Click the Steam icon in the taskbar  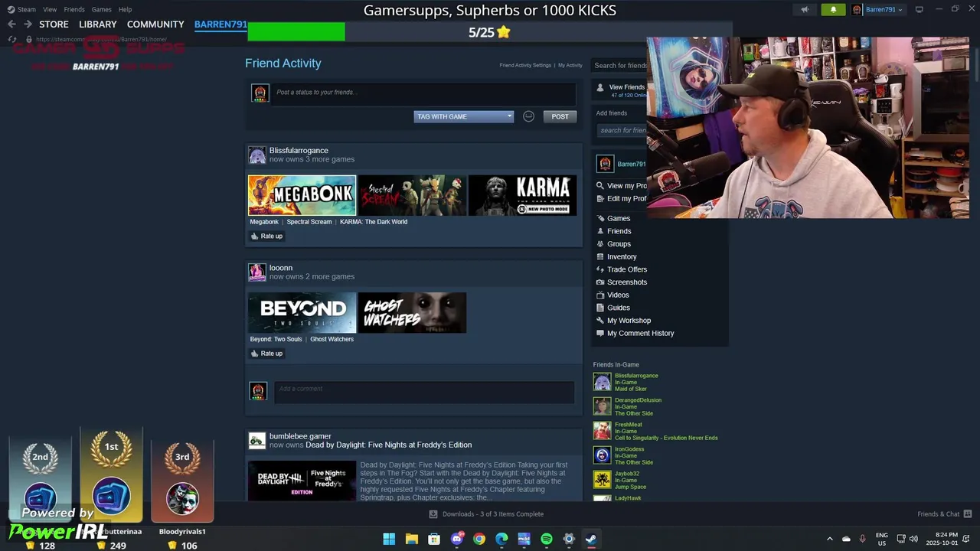[591, 539]
